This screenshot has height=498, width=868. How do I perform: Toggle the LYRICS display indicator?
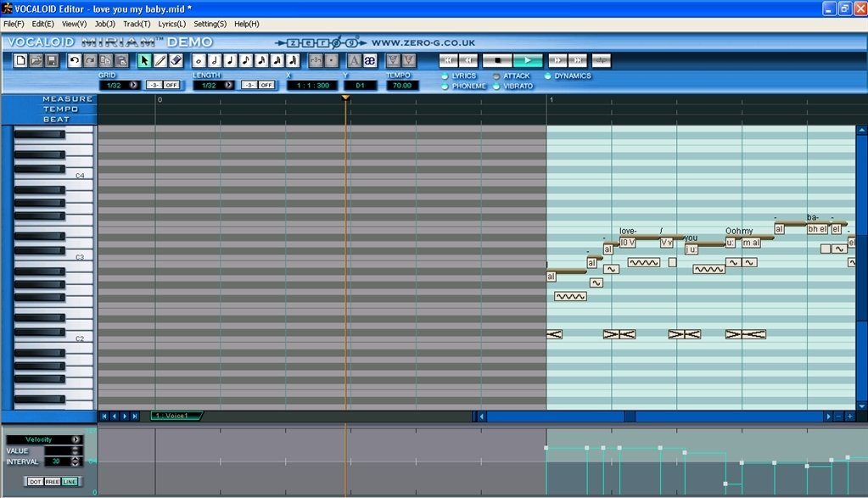point(445,76)
